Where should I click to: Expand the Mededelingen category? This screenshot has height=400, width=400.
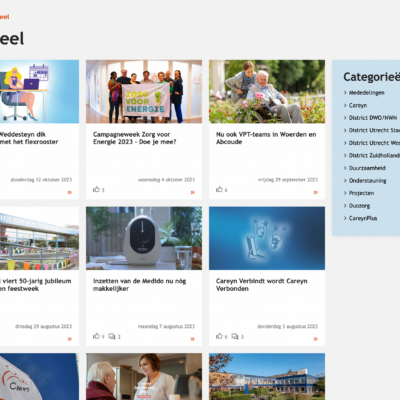(x=345, y=93)
